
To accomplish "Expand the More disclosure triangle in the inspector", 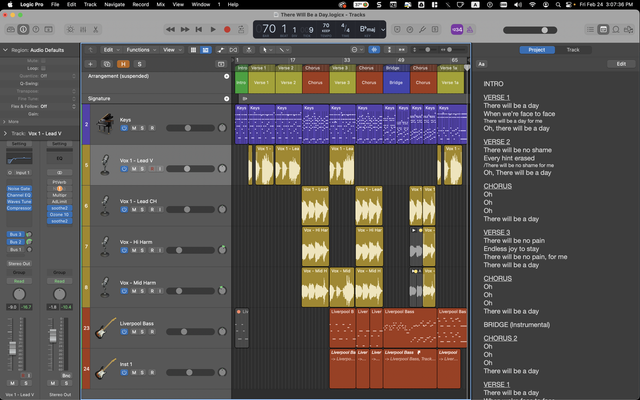I will point(4,122).
